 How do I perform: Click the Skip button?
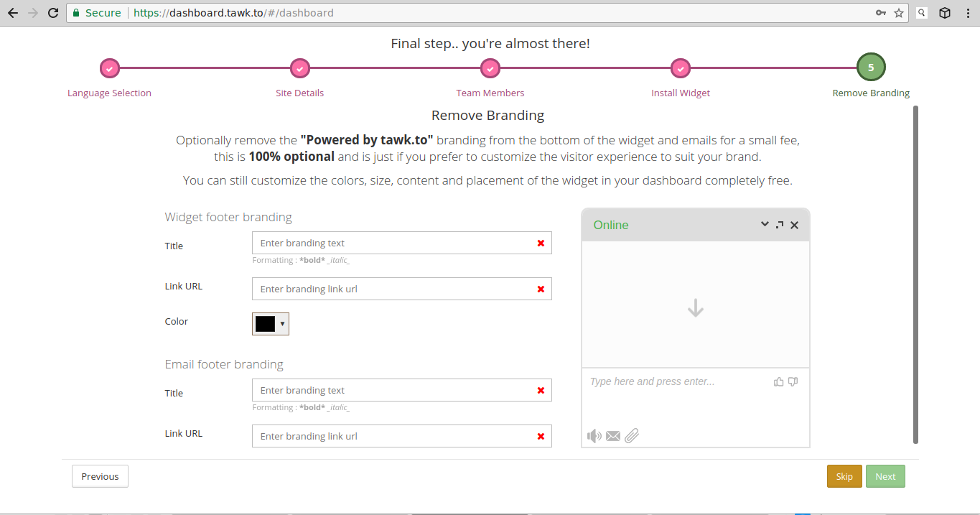[844, 476]
